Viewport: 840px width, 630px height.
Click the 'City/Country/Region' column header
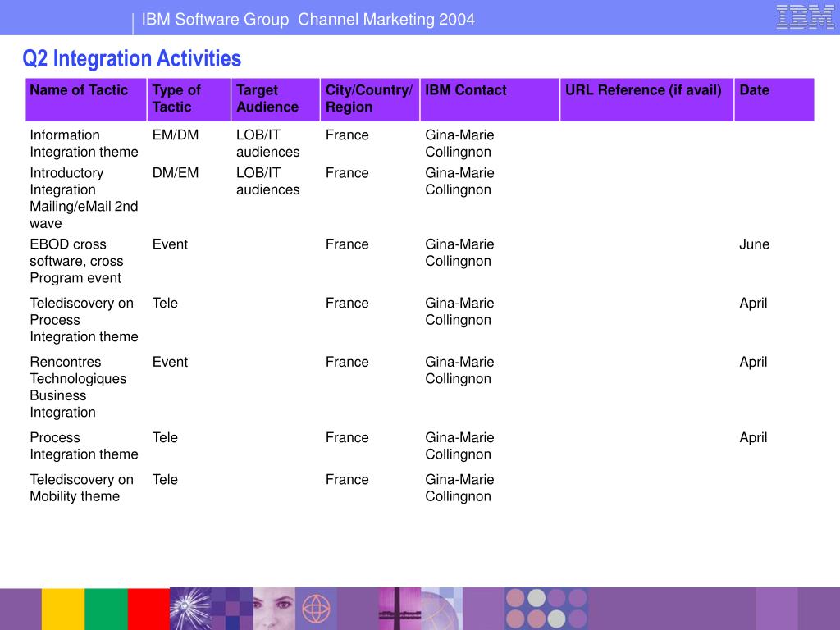pyautogui.click(x=370, y=99)
